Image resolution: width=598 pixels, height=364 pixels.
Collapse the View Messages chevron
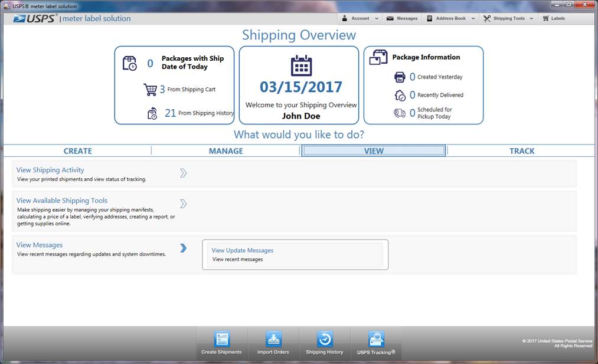pyautogui.click(x=184, y=248)
